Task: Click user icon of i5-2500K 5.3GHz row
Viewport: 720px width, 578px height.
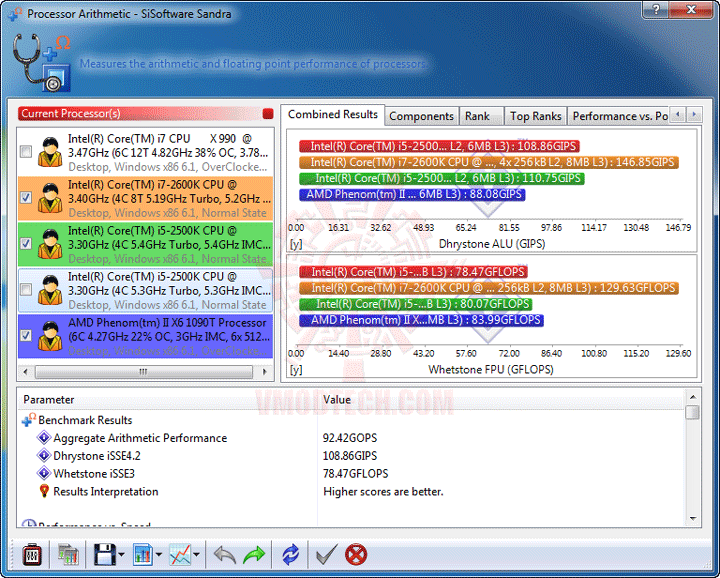Action: pyautogui.click(x=50, y=290)
